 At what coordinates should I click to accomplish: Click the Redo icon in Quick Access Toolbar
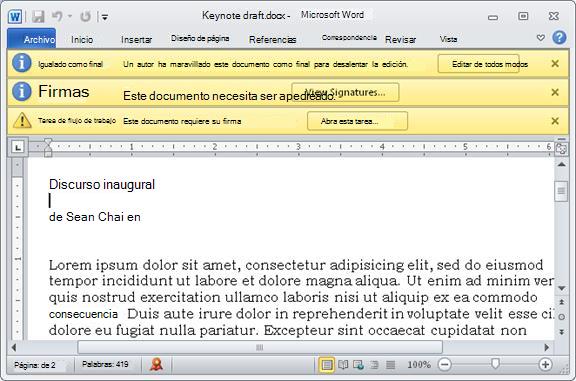tap(85, 17)
